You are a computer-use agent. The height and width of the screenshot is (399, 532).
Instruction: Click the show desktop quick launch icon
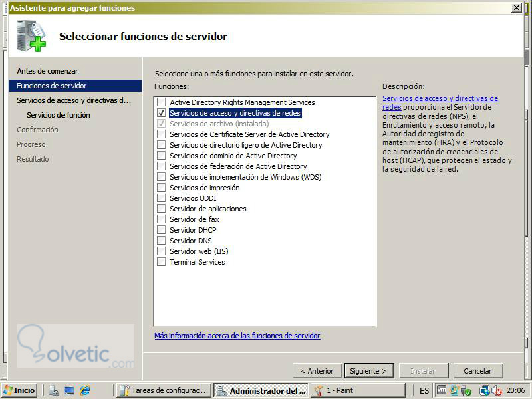click(69, 391)
